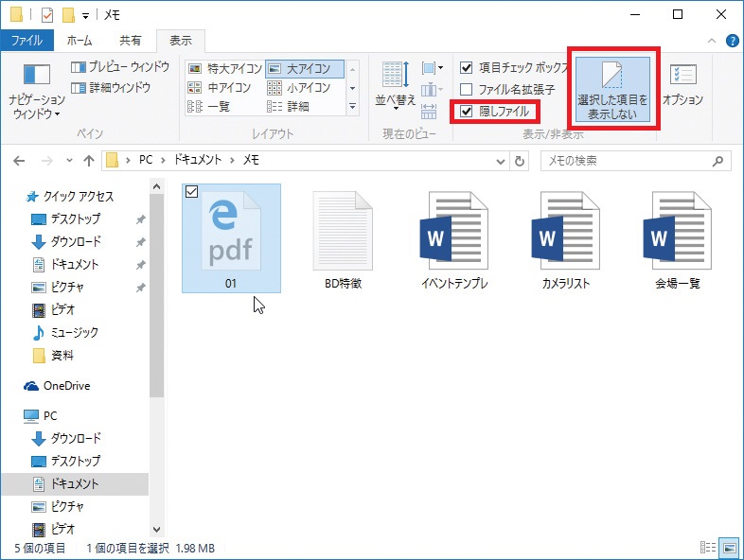
Task: Select 小アイコン layout
Action: tap(298, 88)
